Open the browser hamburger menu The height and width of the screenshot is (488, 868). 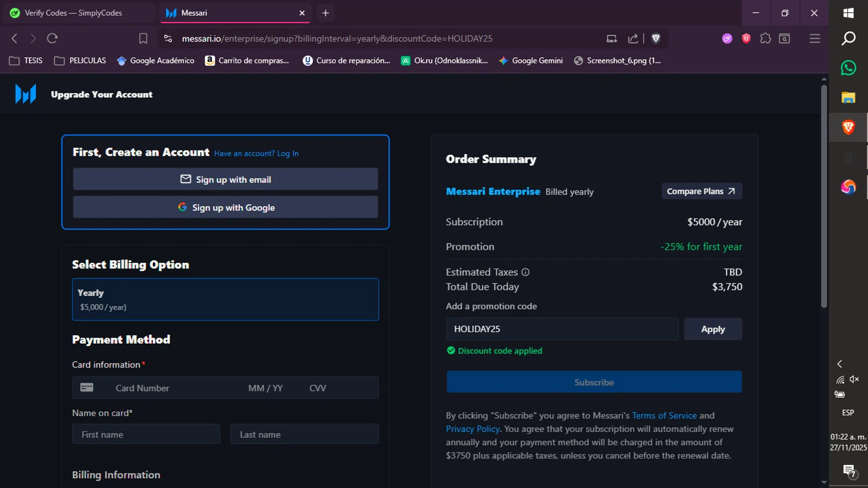815,38
